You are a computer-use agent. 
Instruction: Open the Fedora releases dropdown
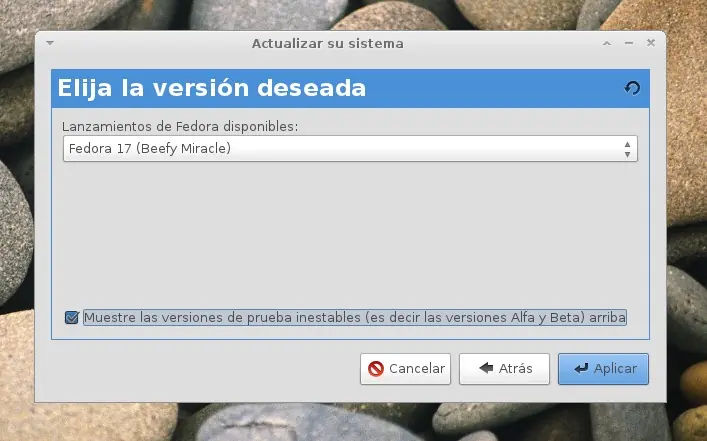pyautogui.click(x=350, y=148)
